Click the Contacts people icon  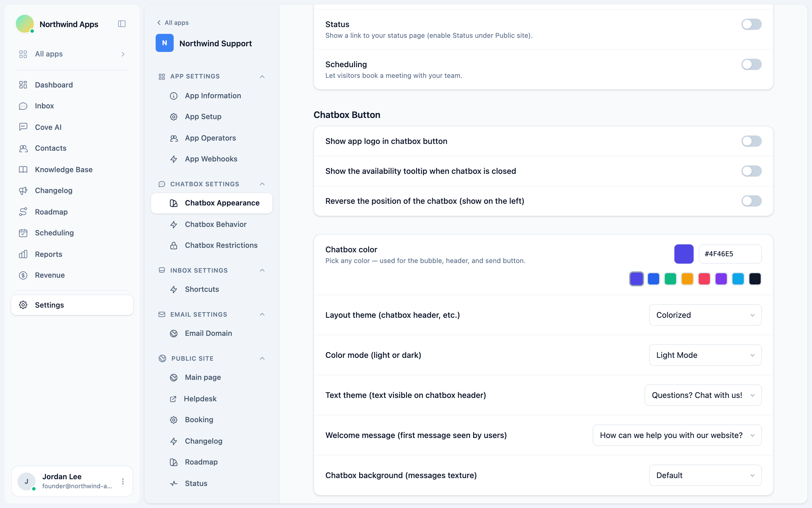pos(23,148)
